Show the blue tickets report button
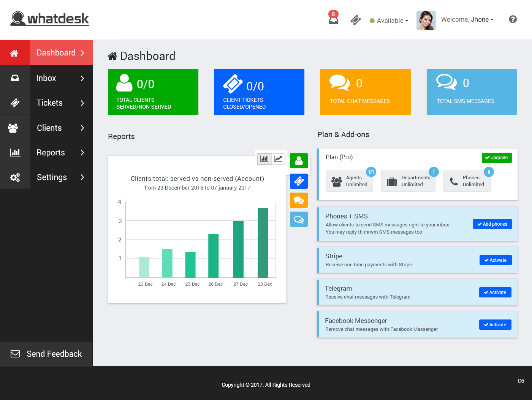Image resolution: width=532 pixels, height=400 pixels. click(299, 181)
